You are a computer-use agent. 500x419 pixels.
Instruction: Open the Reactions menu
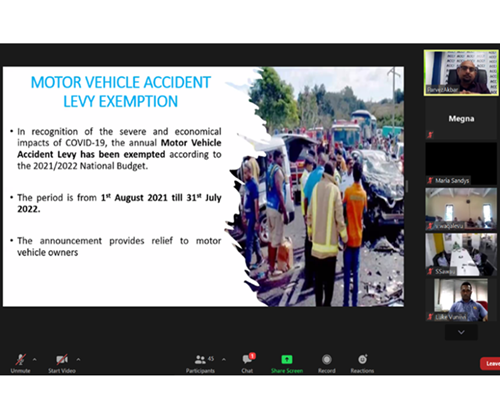[362, 363]
